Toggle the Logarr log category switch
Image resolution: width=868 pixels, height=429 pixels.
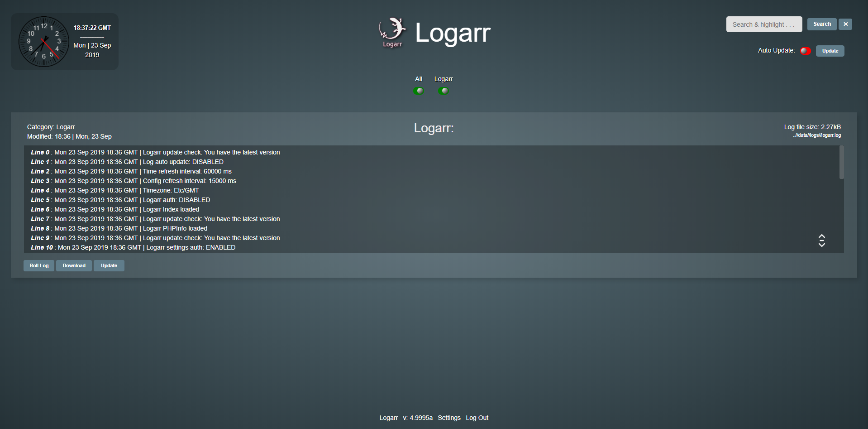click(443, 91)
